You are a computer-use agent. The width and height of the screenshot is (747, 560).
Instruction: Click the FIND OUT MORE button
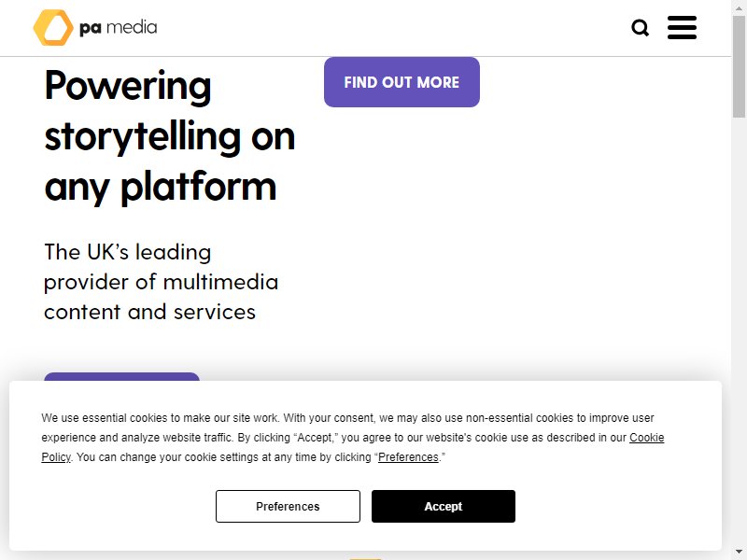(x=402, y=82)
